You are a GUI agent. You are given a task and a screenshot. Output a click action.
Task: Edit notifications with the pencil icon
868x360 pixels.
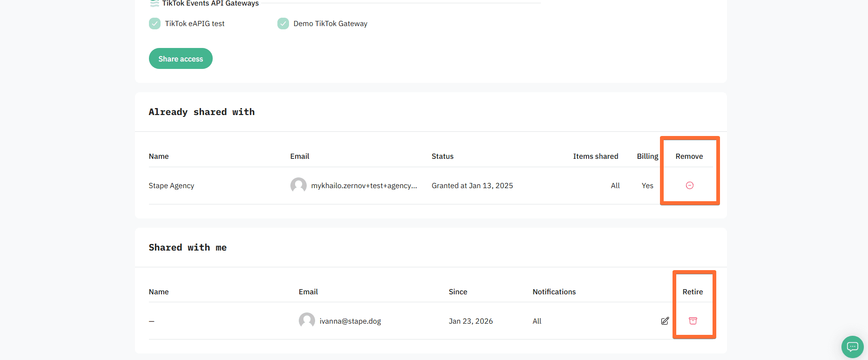pos(665,321)
